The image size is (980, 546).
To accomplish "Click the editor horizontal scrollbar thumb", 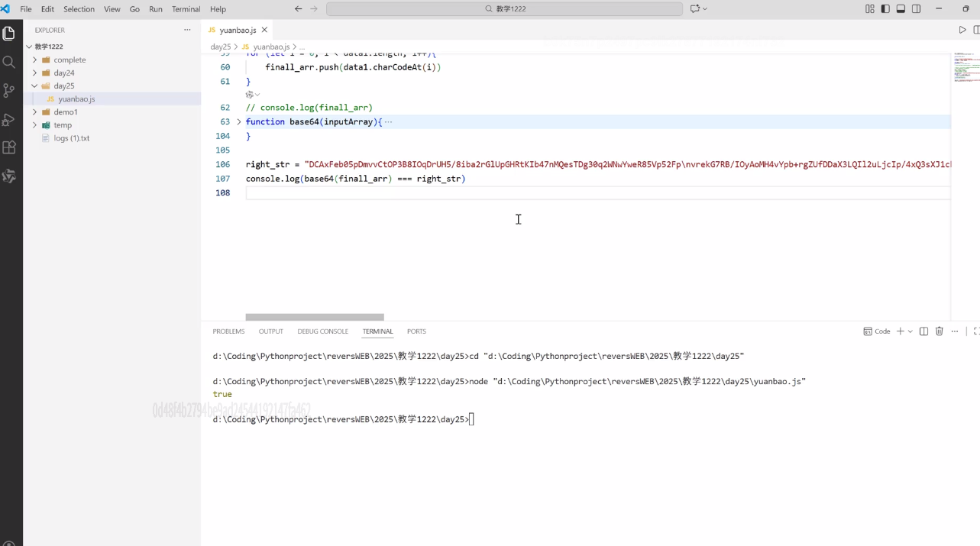I will [315, 317].
